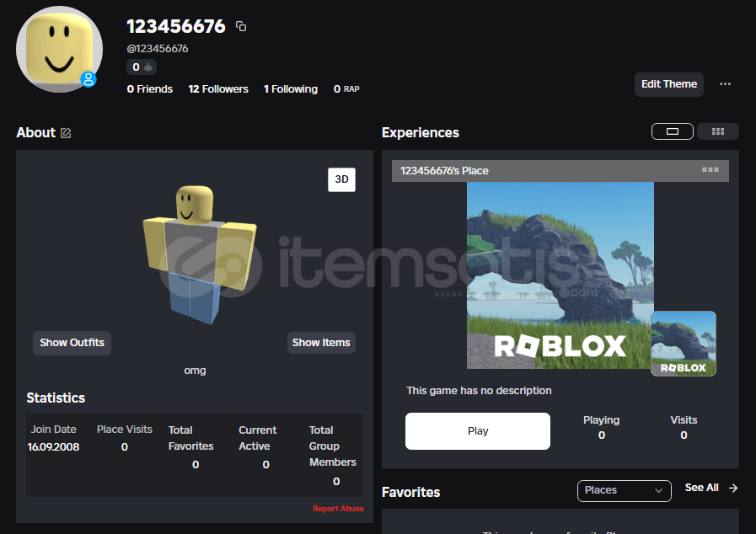Click the Report Abuse link
Viewport: 756px width, 534px height.
coord(339,509)
